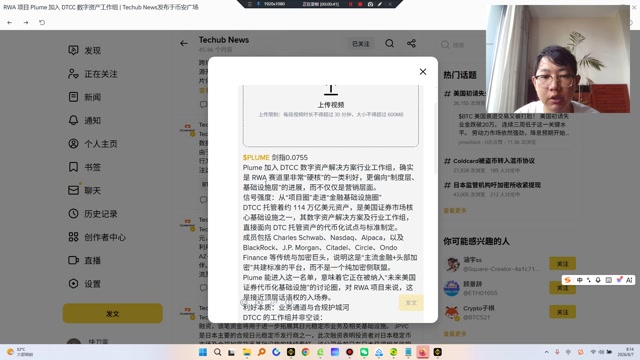Show hidden system tray icons chevron
This screenshot has height=360, width=640.
point(547,352)
